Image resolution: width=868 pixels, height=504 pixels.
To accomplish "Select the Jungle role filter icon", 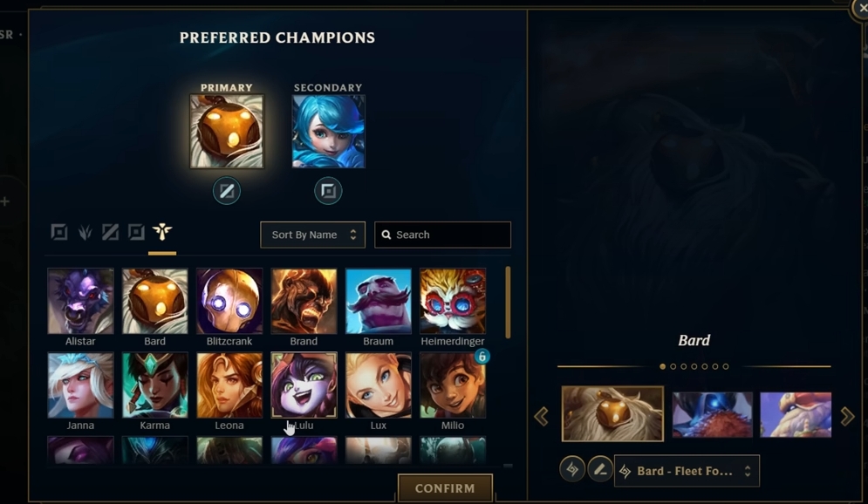I will coord(85,232).
